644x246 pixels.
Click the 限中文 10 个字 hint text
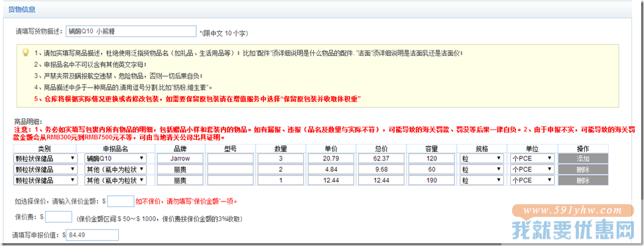(224, 32)
